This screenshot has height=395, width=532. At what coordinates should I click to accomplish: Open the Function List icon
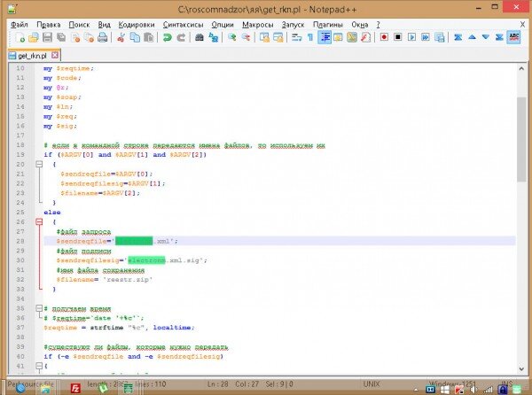pos(365,37)
